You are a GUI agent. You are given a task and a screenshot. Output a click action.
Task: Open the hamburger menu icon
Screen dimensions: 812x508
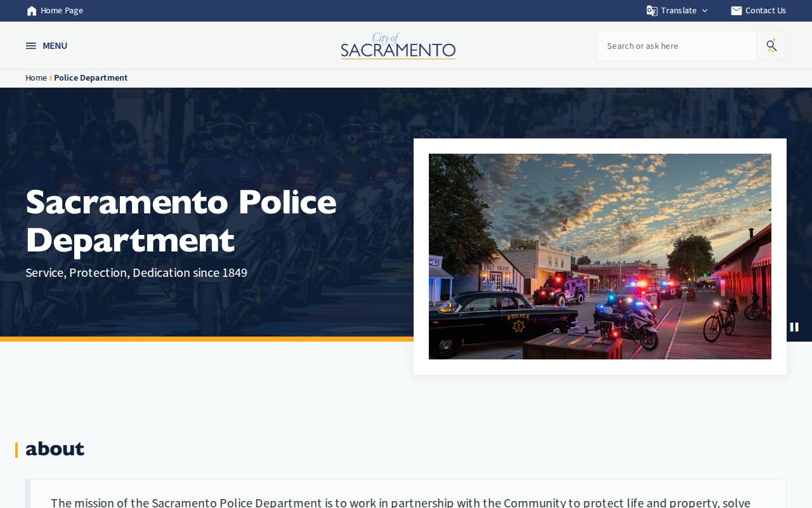[31, 46]
